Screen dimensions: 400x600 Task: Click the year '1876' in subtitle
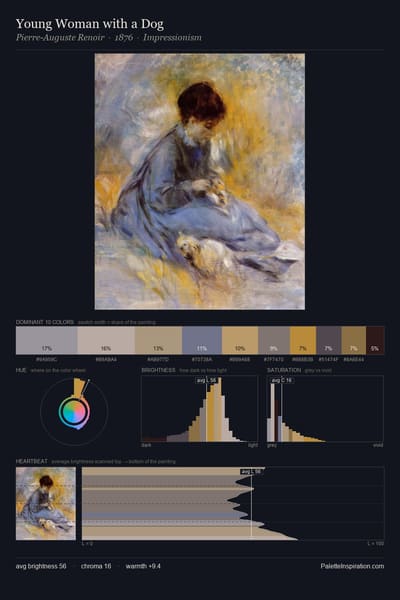click(124, 38)
